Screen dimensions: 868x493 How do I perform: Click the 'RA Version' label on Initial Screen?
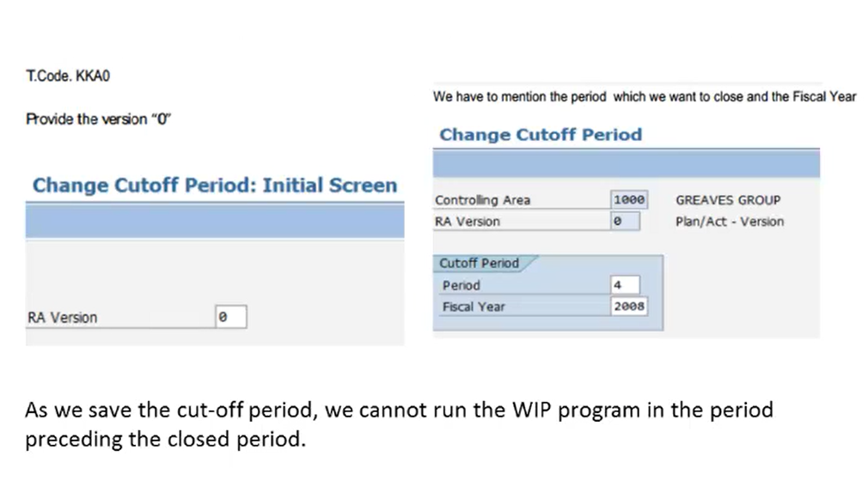62,318
